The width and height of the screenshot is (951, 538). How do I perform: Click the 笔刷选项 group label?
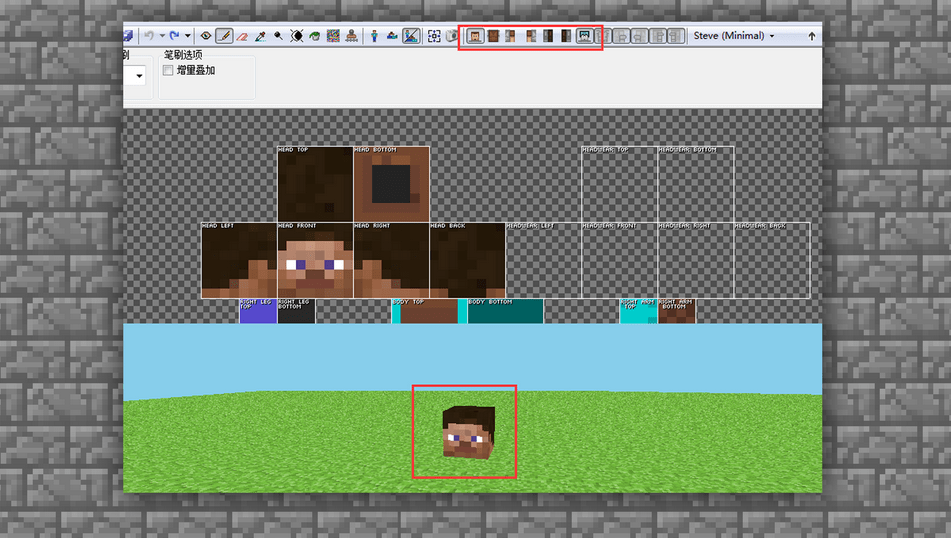pyautogui.click(x=183, y=55)
